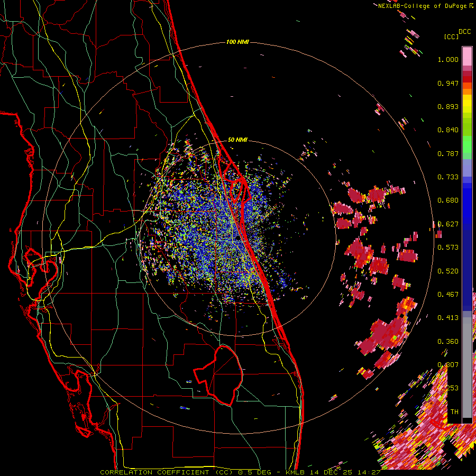Click the TH label at the legend bottom
This screenshot has height=476, width=476.
click(x=454, y=412)
